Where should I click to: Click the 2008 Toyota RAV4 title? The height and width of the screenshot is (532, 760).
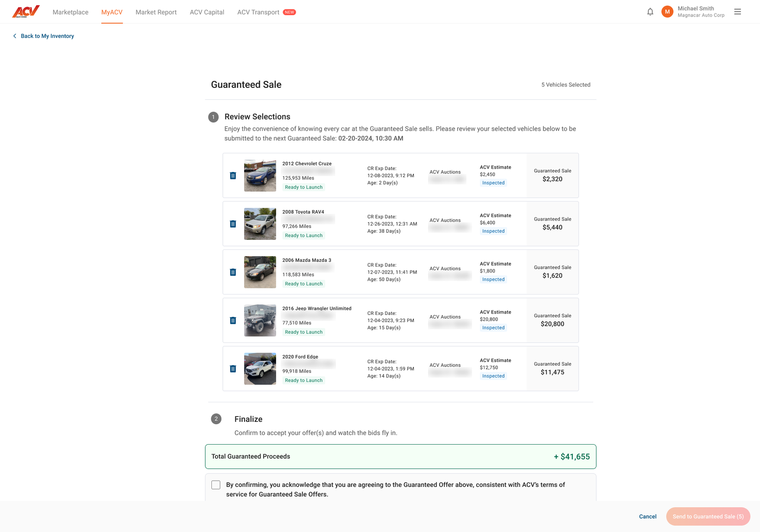(303, 212)
